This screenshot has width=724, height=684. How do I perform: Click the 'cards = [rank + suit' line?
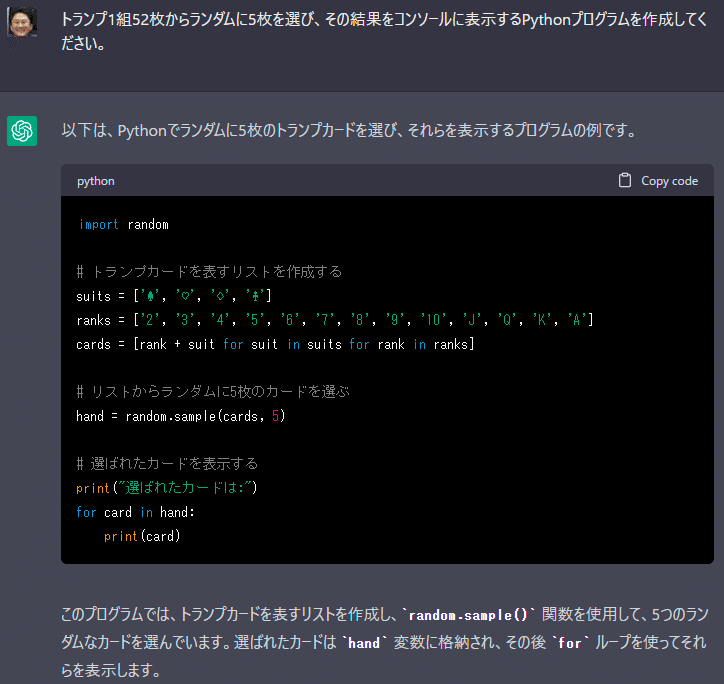tap(275, 344)
